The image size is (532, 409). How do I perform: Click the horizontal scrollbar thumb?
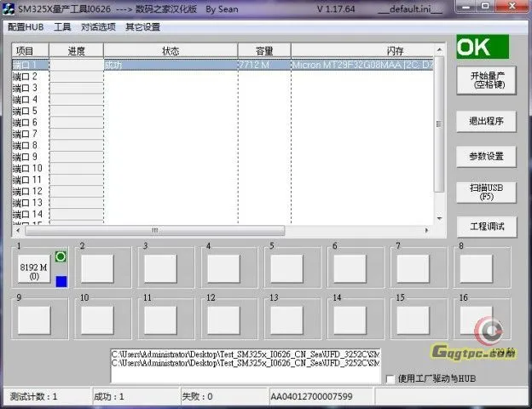coord(154,230)
